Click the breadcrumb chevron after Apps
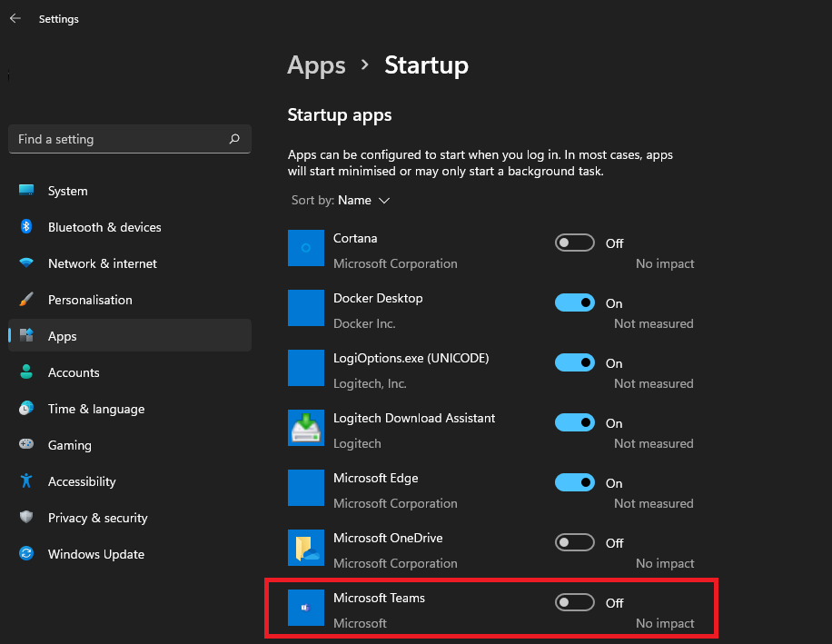This screenshot has height=644, width=832. click(x=364, y=64)
